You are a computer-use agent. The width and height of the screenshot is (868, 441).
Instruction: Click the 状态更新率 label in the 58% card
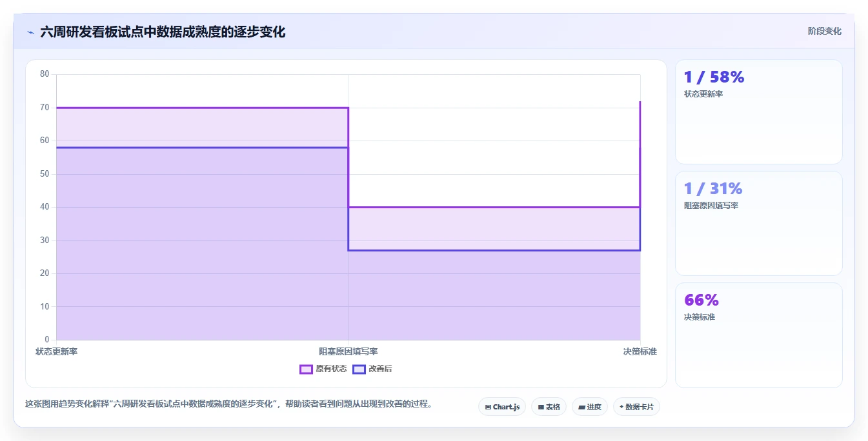point(703,94)
